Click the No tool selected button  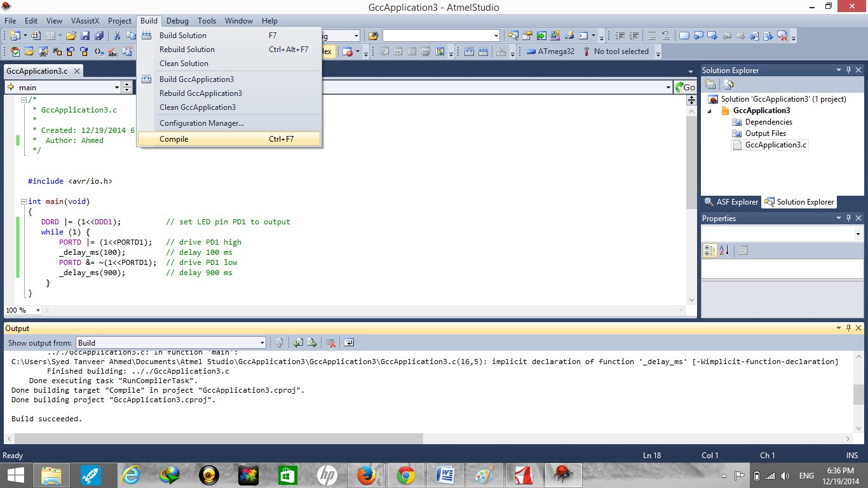615,52
